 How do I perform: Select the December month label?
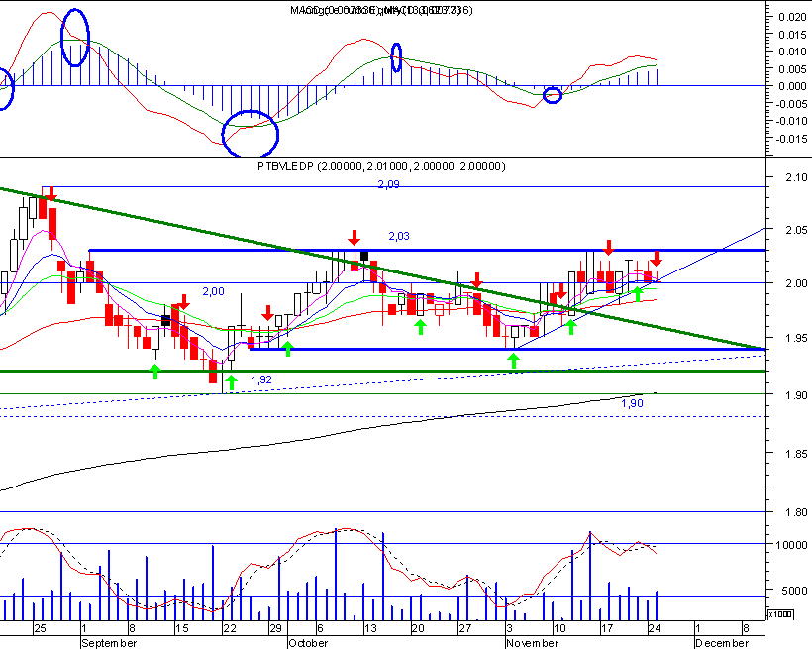coord(722,643)
